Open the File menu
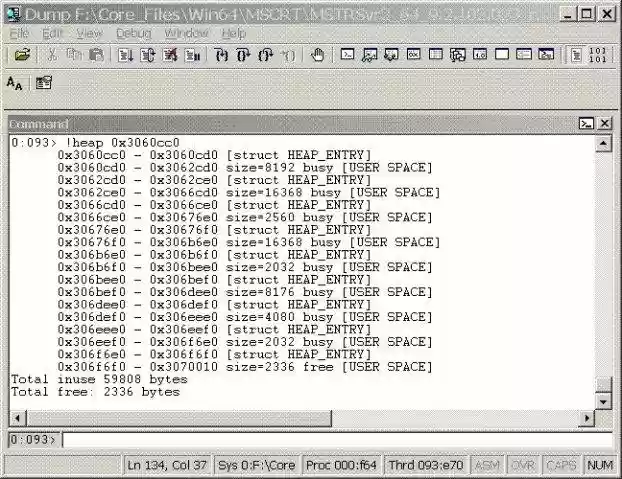 tap(19, 33)
